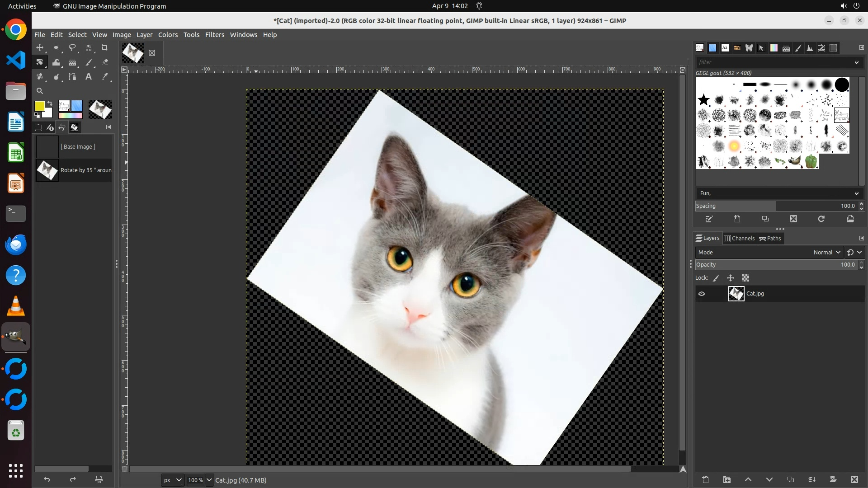
Task: Click the yellow foreground color swatch
Action: coord(39,106)
